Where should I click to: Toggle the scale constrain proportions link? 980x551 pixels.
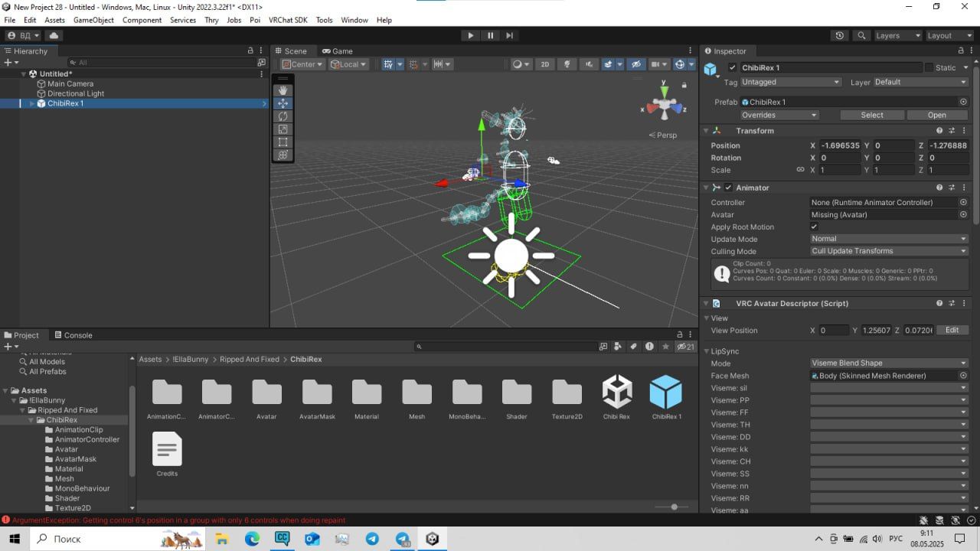pyautogui.click(x=801, y=170)
